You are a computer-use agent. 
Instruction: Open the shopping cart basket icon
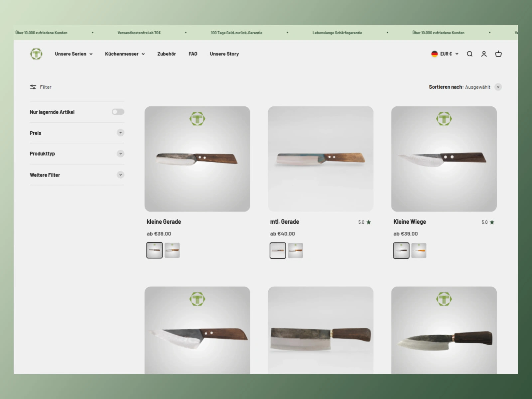tap(498, 54)
